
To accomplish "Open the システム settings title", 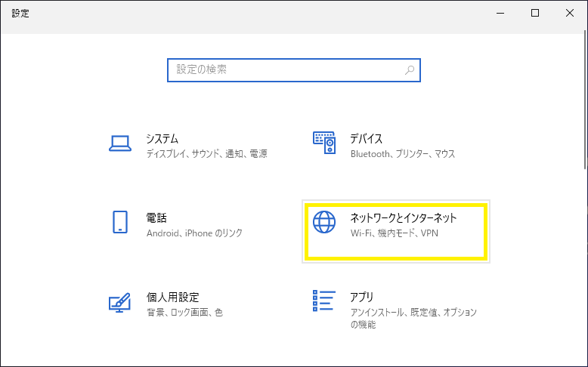I will pos(162,139).
